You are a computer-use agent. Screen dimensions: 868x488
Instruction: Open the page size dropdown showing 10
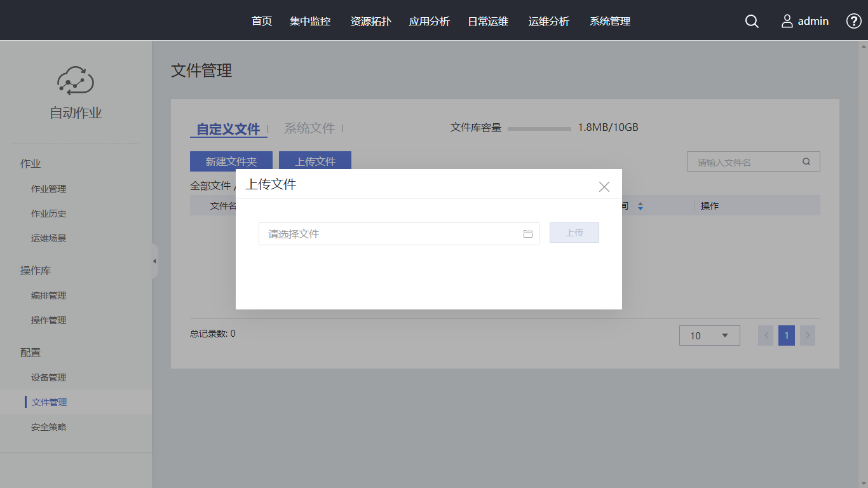(x=709, y=335)
